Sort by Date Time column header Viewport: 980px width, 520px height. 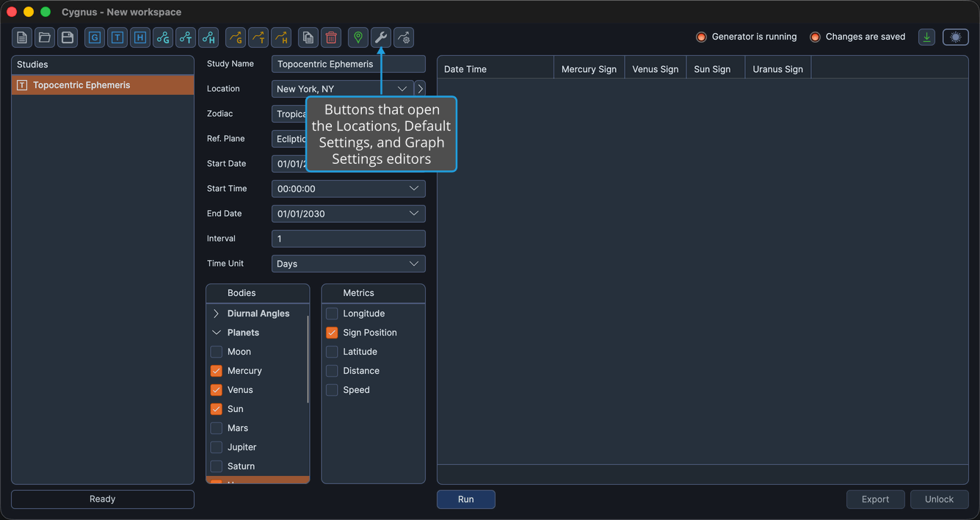click(x=496, y=69)
